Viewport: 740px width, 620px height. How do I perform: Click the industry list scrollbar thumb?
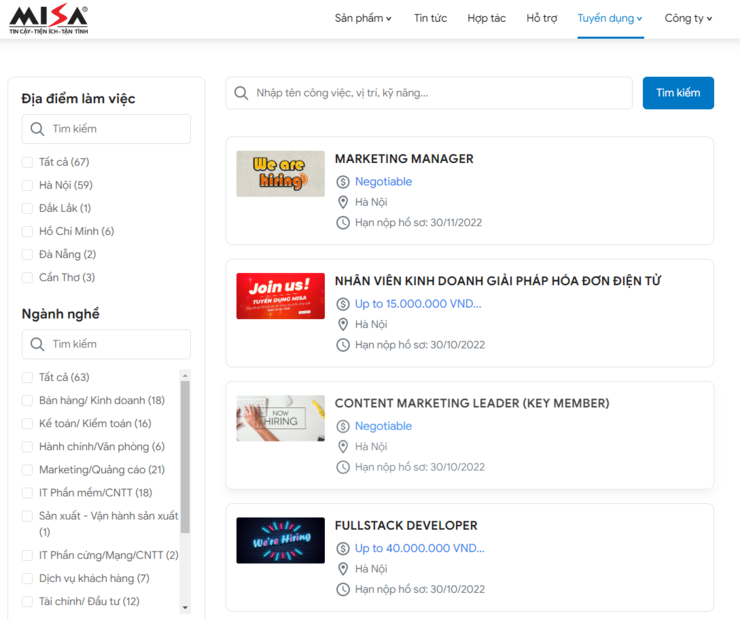(x=185, y=457)
